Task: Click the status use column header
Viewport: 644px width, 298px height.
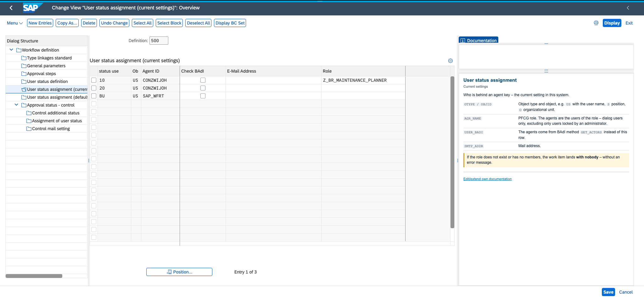Action: tap(115, 71)
